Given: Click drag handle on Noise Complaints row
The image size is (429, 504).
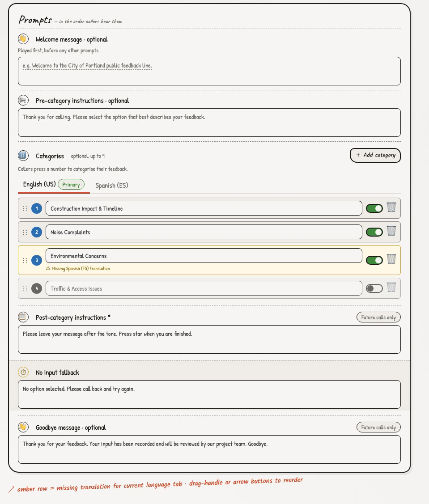Looking at the screenshot, I should (x=25, y=232).
